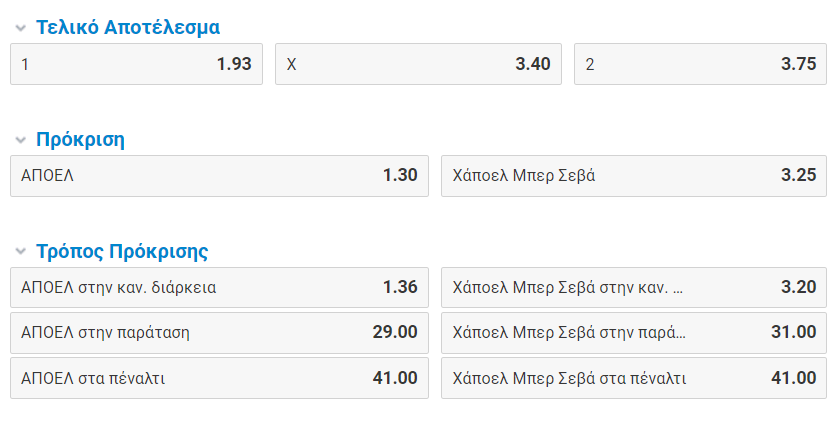Select draw 'X' at odds 3.40
This screenshot has height=431, width=840.
[418, 64]
